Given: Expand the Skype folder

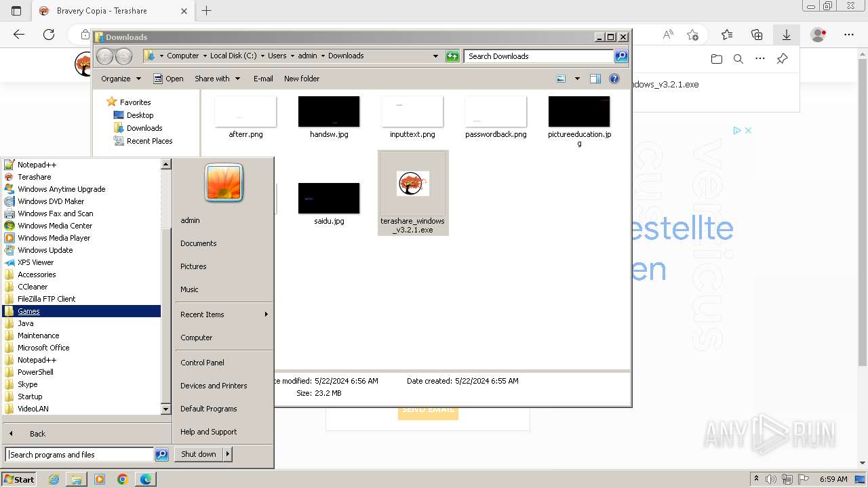Looking at the screenshot, I should (x=27, y=384).
